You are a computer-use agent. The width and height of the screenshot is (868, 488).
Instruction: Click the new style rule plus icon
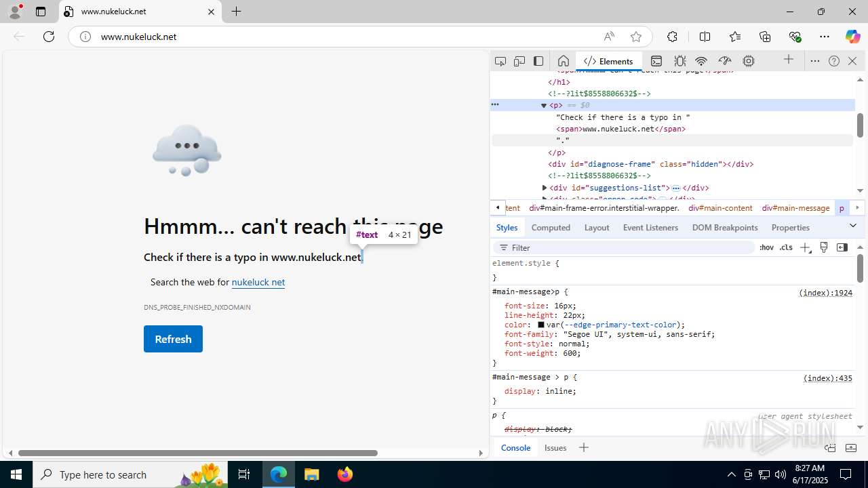click(805, 247)
